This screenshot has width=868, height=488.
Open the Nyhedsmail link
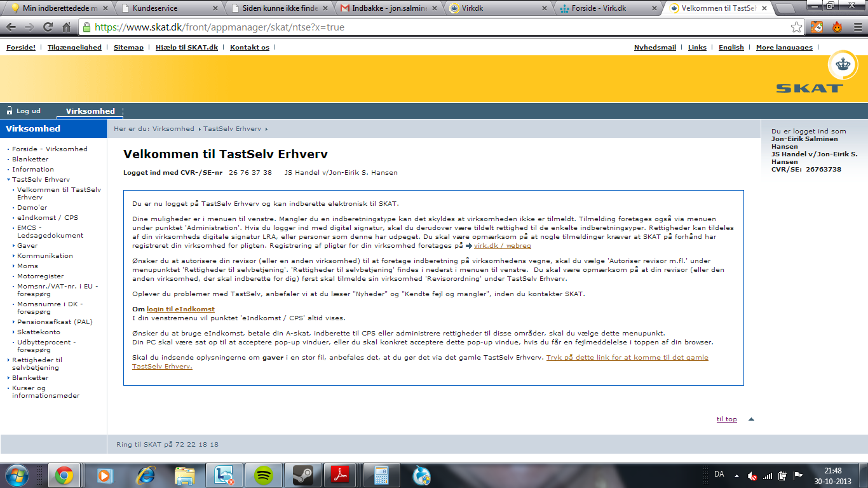(x=655, y=48)
